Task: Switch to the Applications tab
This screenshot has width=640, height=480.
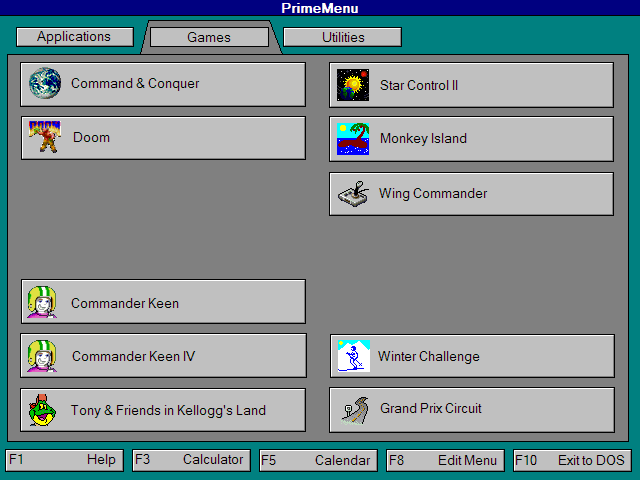Action: (x=75, y=37)
